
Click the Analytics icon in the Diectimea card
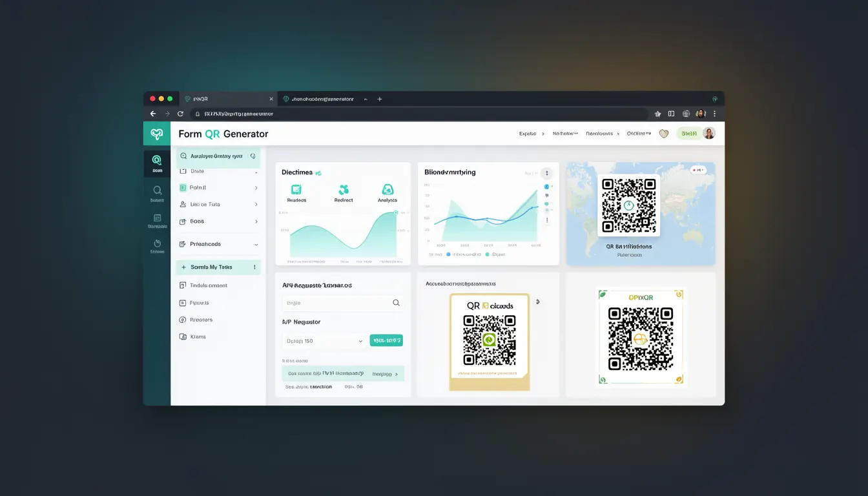click(x=387, y=189)
